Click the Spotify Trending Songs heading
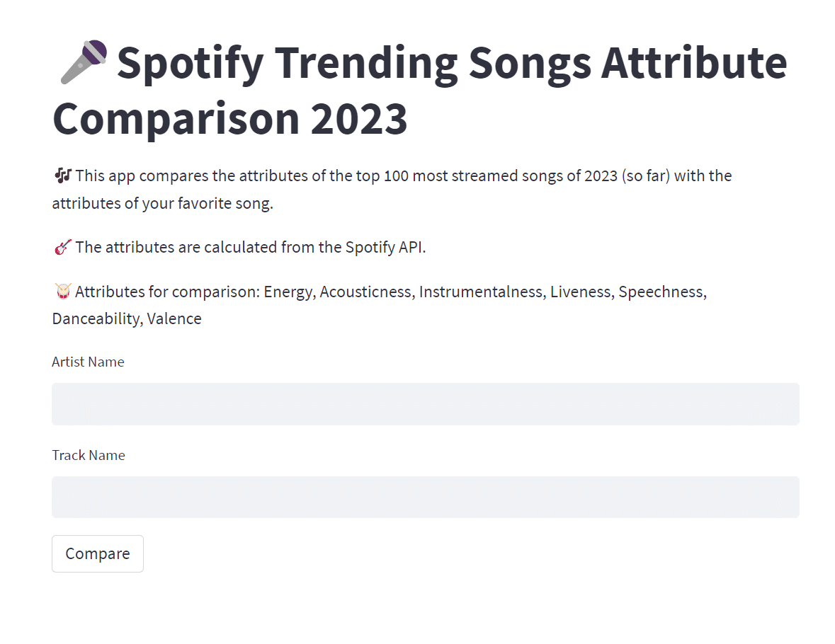Viewport: 835px width, 644px height. 420,91
